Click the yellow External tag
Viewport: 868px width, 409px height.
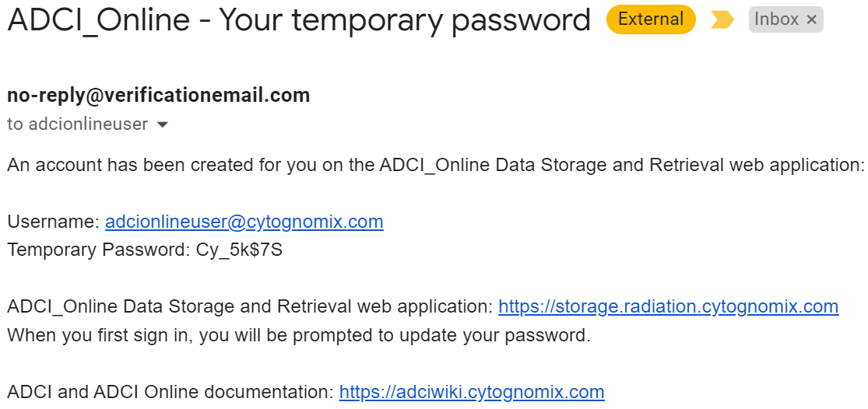coord(651,19)
